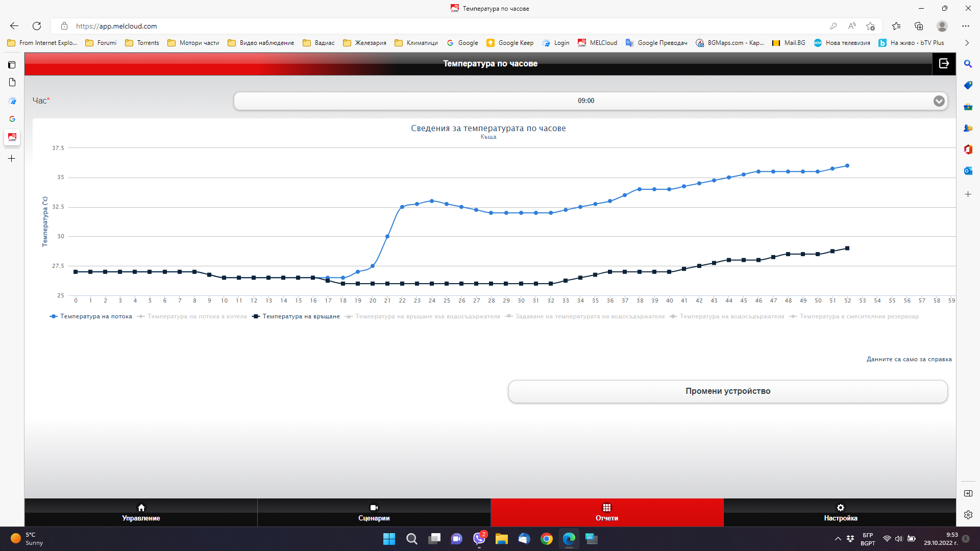Viewport: 980px width, 551px height.
Task: Open the 09:00 hour combo box
Action: 585,101
